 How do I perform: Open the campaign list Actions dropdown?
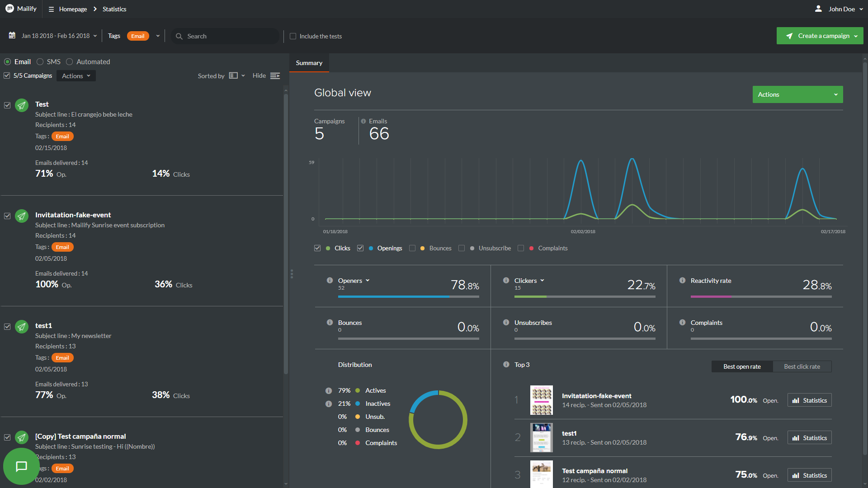pos(76,76)
